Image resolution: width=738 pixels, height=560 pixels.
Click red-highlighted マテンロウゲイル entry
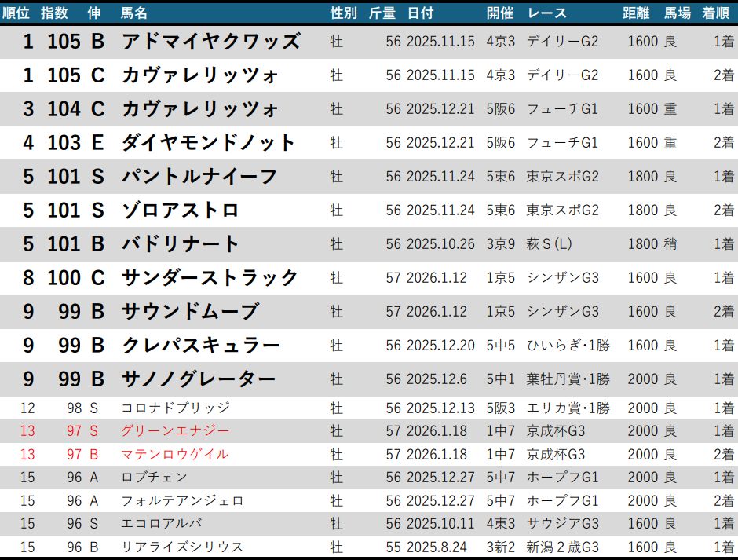click(174, 454)
